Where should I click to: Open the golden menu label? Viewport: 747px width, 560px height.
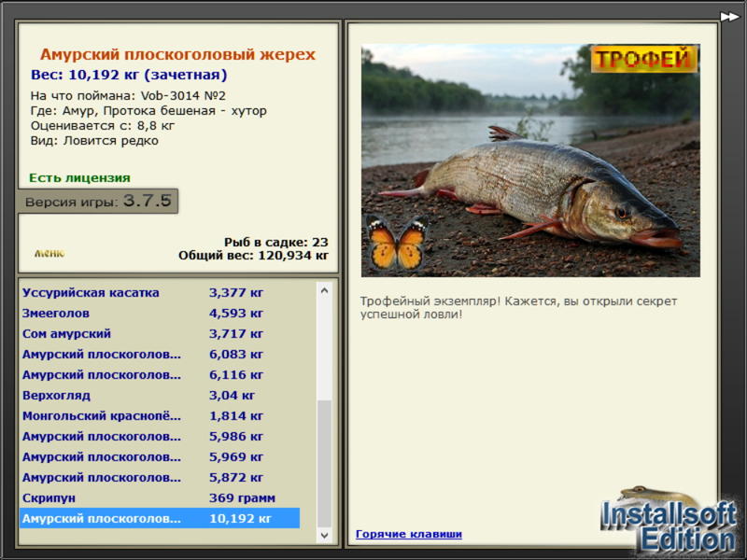49,253
